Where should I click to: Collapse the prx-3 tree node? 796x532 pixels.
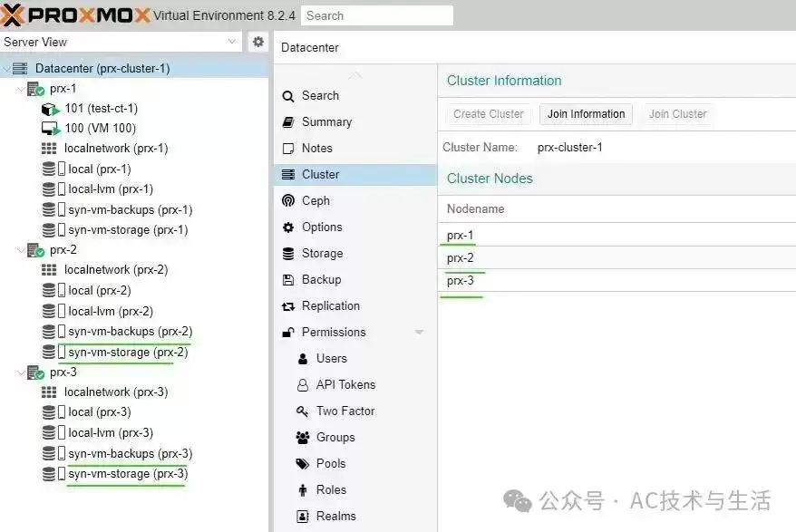[x=21, y=373]
